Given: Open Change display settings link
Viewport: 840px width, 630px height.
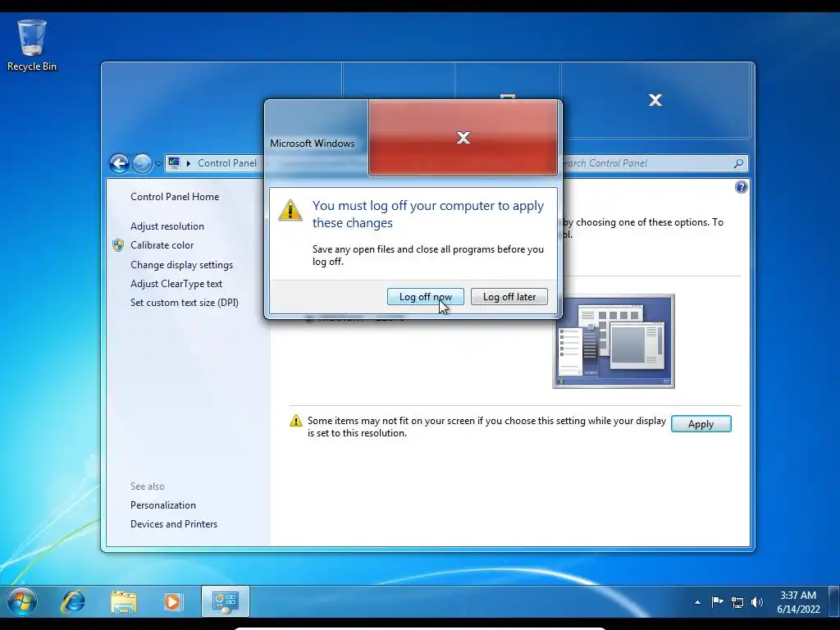Looking at the screenshot, I should coord(181,265).
